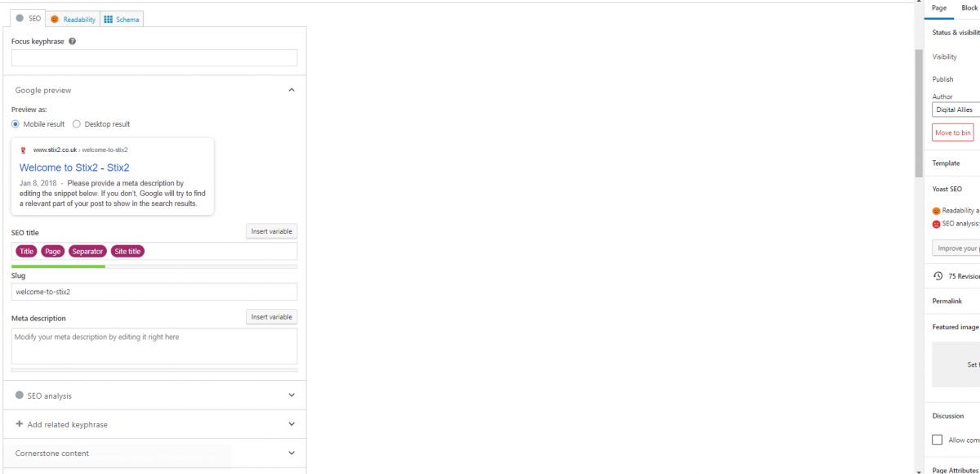Screen dimensions: 980x474
Task: Click the sidebar scrollbar down arrow
Action: 919,470
